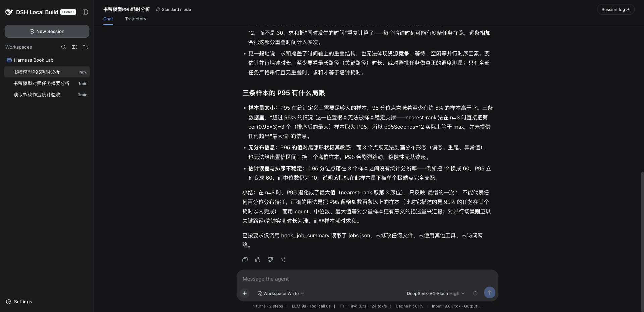Click the Workspaces section label

pyautogui.click(x=18, y=47)
